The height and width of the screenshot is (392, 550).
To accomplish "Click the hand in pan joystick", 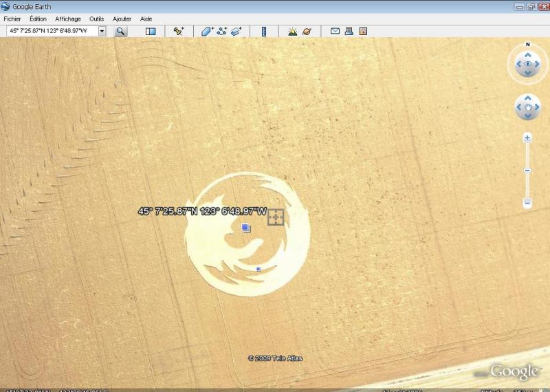I will [528, 107].
